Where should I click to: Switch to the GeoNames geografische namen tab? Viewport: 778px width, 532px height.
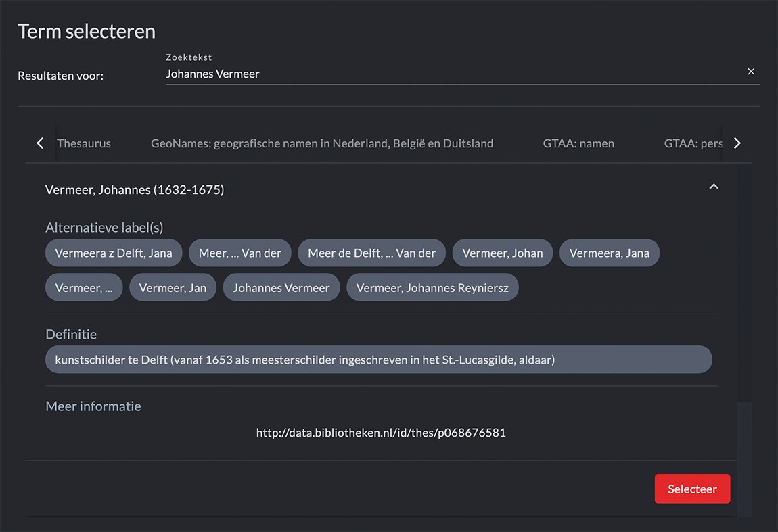pos(322,143)
